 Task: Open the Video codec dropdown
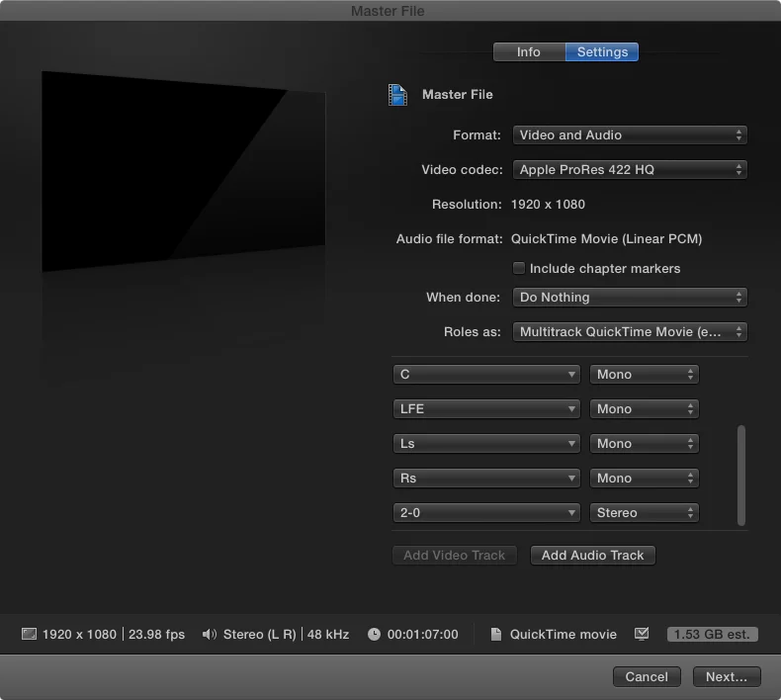pos(630,169)
